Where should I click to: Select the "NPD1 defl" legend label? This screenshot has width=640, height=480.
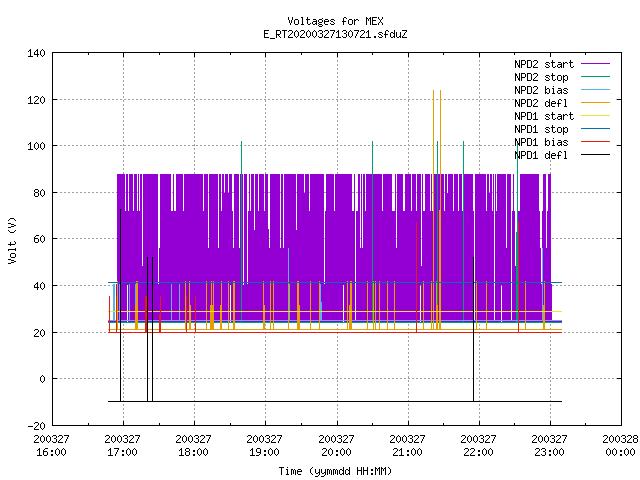541,156
